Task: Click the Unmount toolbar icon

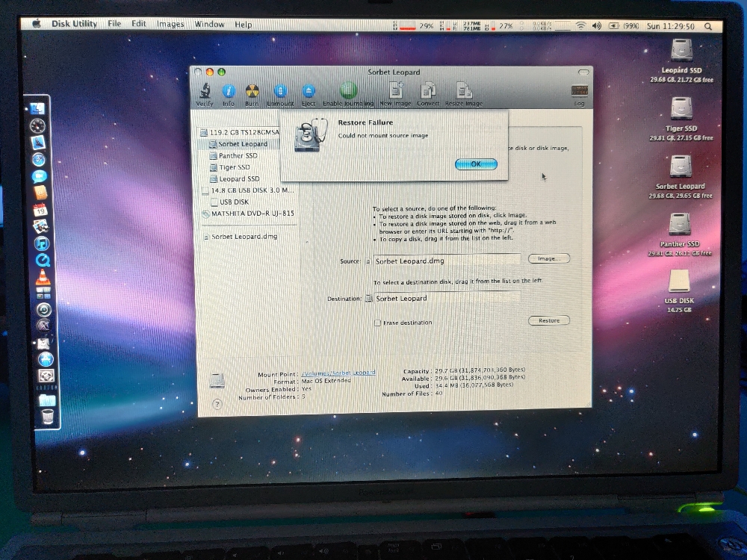Action: pos(280,95)
